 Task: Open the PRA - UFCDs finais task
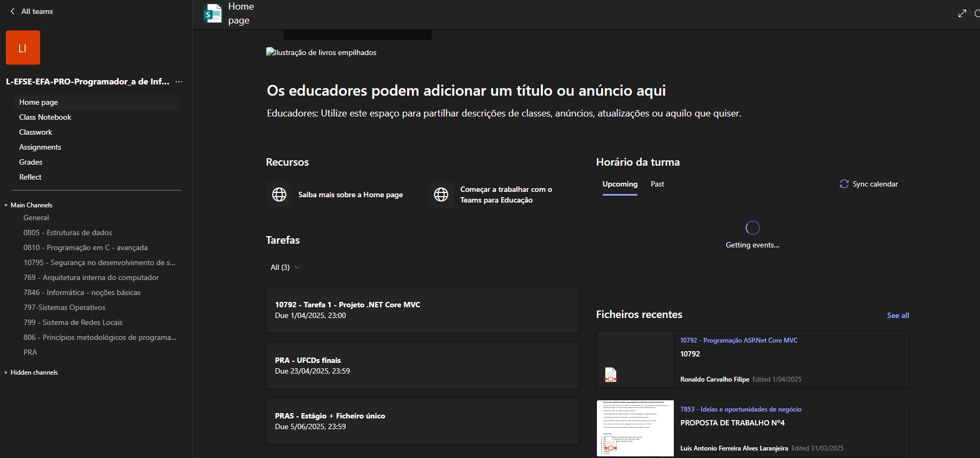[x=423, y=366]
